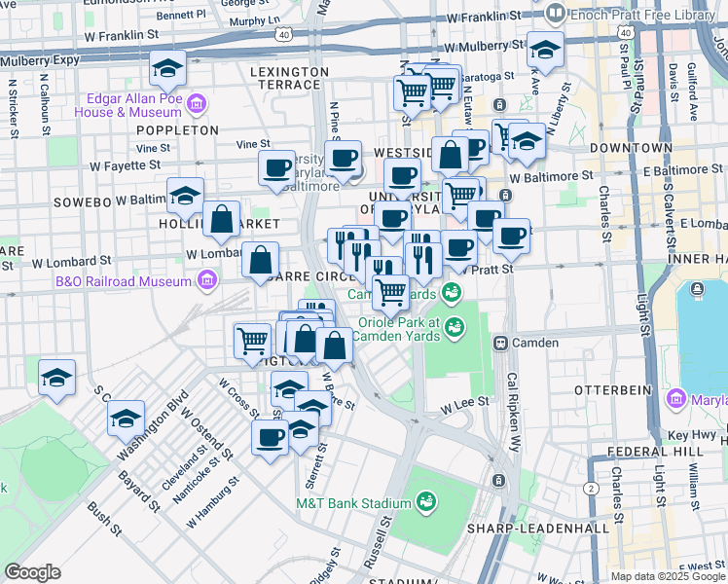Click the M&T Bank Stadium pin
This screenshot has height=584, width=728.
point(425,503)
